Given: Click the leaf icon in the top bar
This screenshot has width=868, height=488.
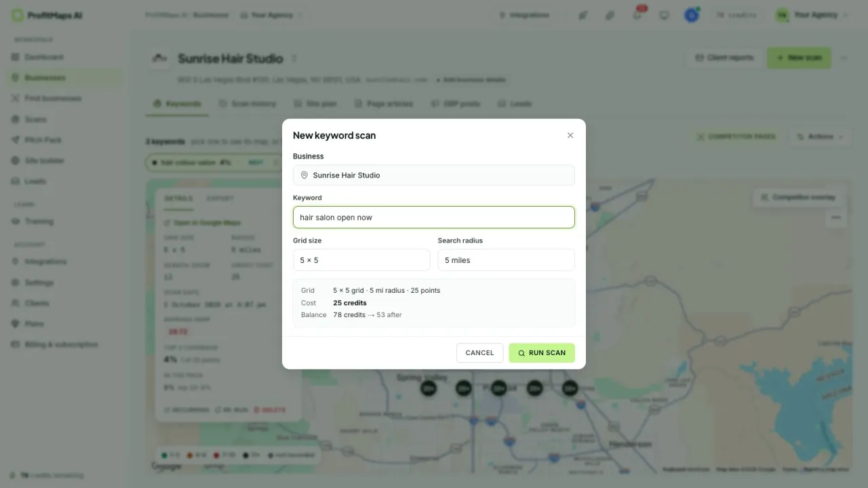Looking at the screenshot, I should tap(610, 15).
